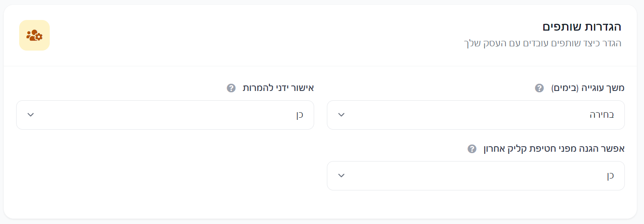Expand the הגנה מפני חטיפת קליק אחרון dropdown

(475, 176)
